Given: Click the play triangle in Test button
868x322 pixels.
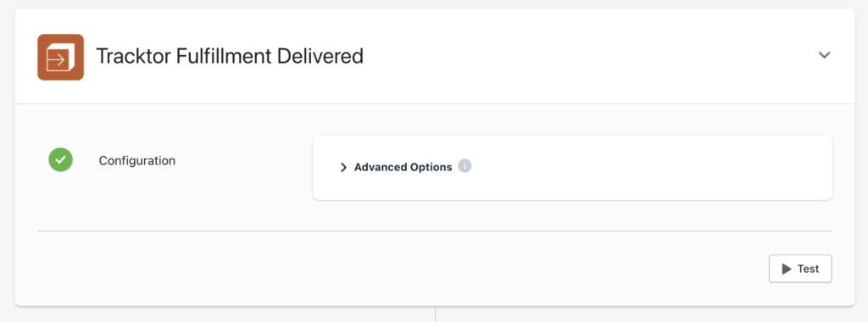Looking at the screenshot, I should click(x=786, y=269).
